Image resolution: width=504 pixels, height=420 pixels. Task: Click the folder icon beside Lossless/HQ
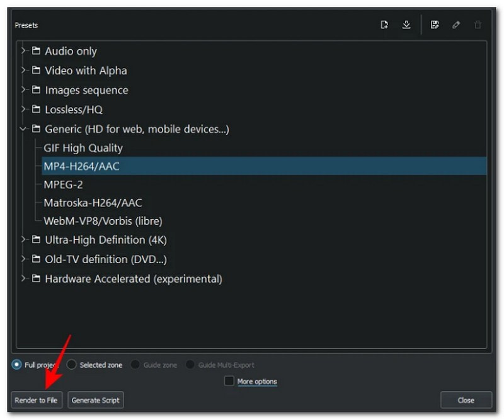click(x=37, y=109)
